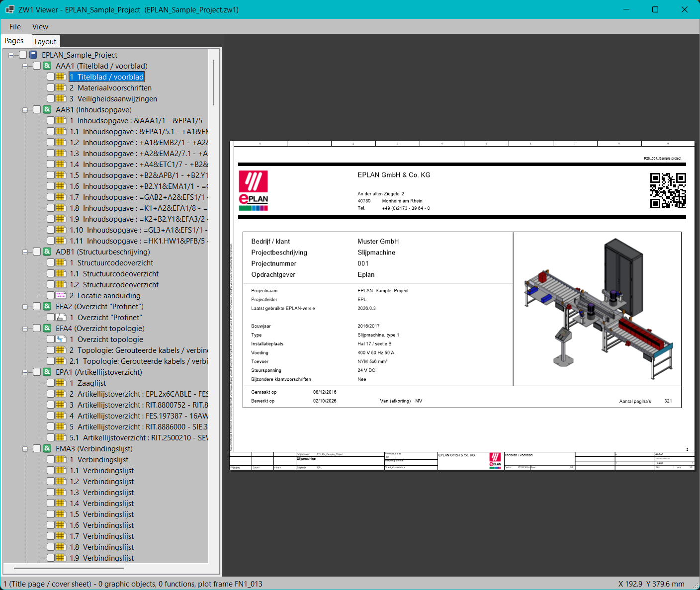Click the status bar X Y coordinates readout
The image size is (700, 590).
651,584
